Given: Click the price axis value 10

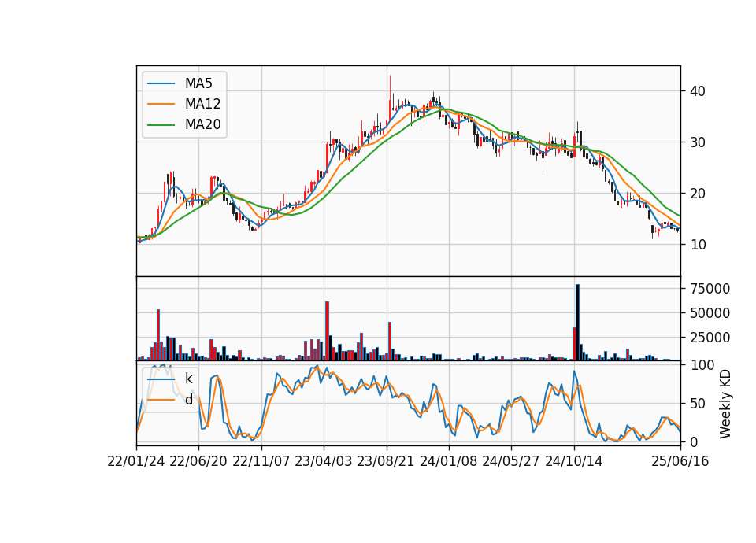Looking at the screenshot, I should pos(698,244).
